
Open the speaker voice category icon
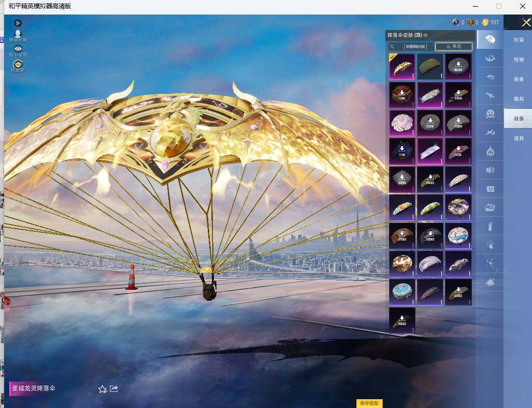[x=490, y=170]
